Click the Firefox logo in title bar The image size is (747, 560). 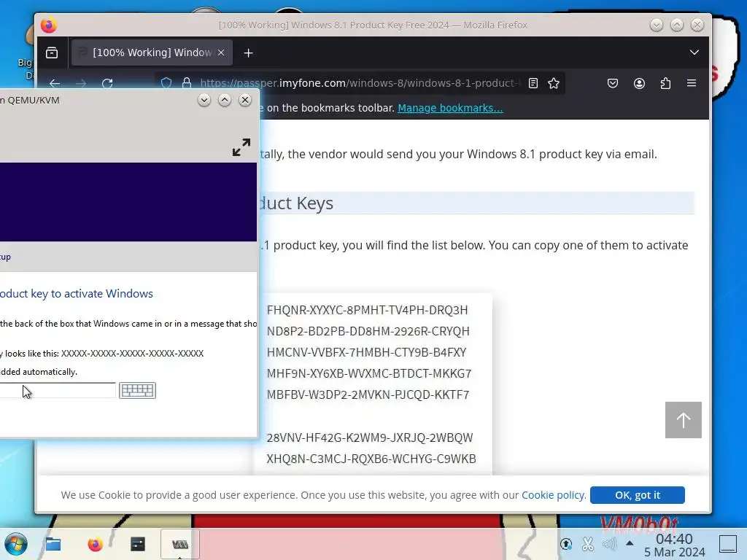click(x=48, y=25)
